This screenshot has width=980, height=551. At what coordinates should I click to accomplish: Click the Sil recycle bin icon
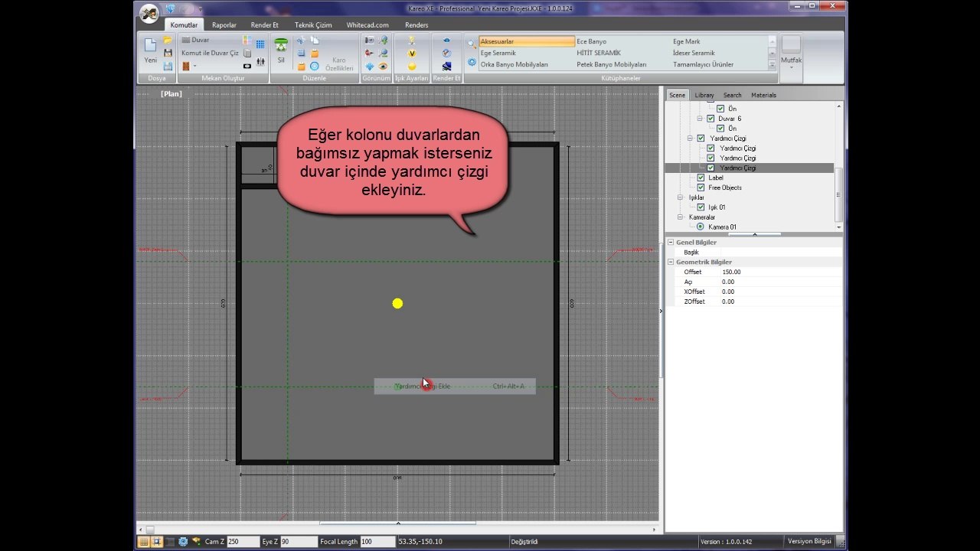281,46
